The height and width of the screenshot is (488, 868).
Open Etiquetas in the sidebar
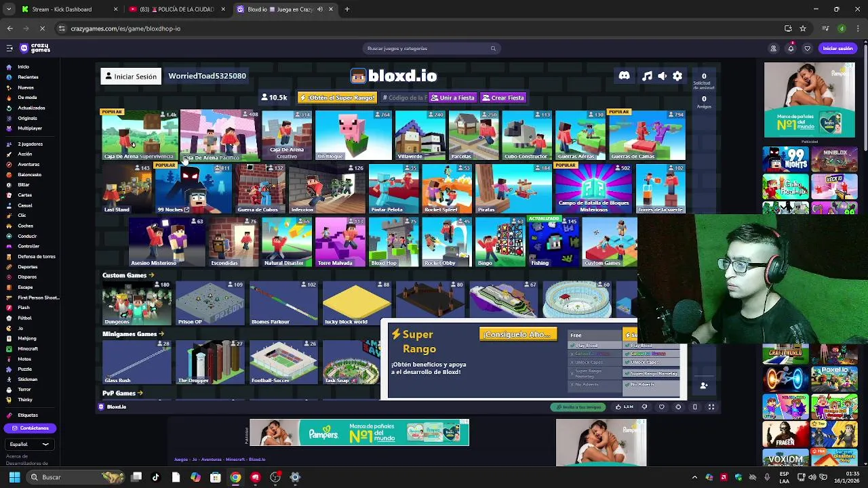pyautogui.click(x=27, y=415)
